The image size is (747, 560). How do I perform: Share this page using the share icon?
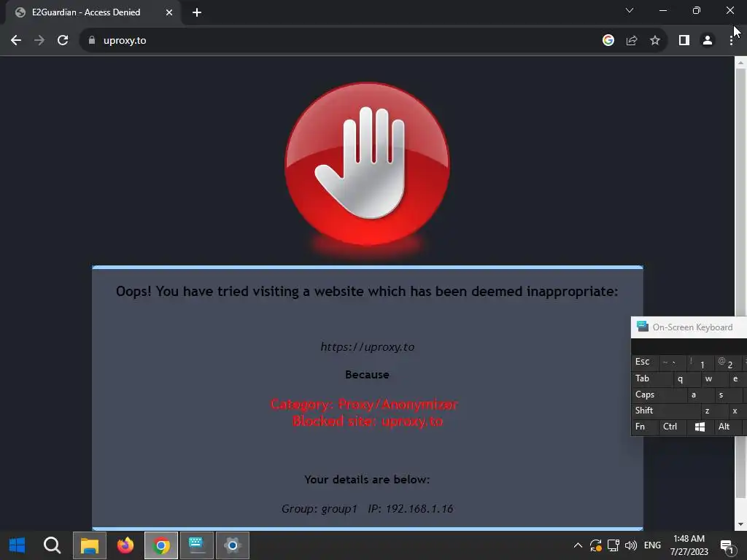(x=632, y=41)
